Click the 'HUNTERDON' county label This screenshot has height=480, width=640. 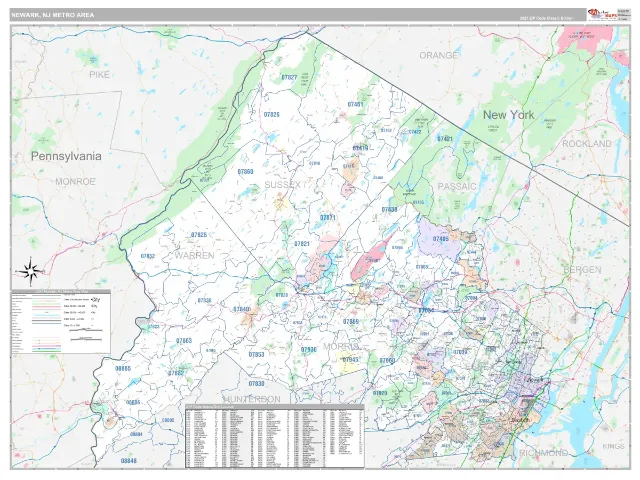pyautogui.click(x=252, y=399)
